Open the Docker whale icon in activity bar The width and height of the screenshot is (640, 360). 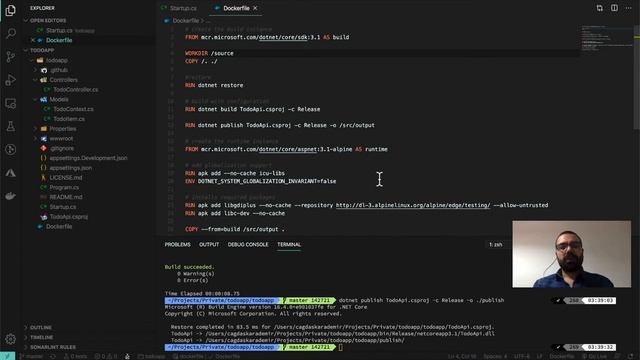pyautogui.click(x=11, y=196)
